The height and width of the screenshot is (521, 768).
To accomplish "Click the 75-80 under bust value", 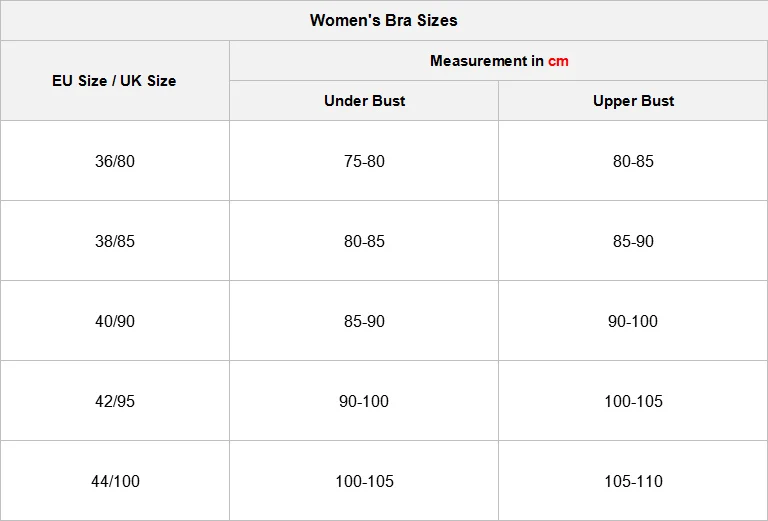I will pos(364,161).
